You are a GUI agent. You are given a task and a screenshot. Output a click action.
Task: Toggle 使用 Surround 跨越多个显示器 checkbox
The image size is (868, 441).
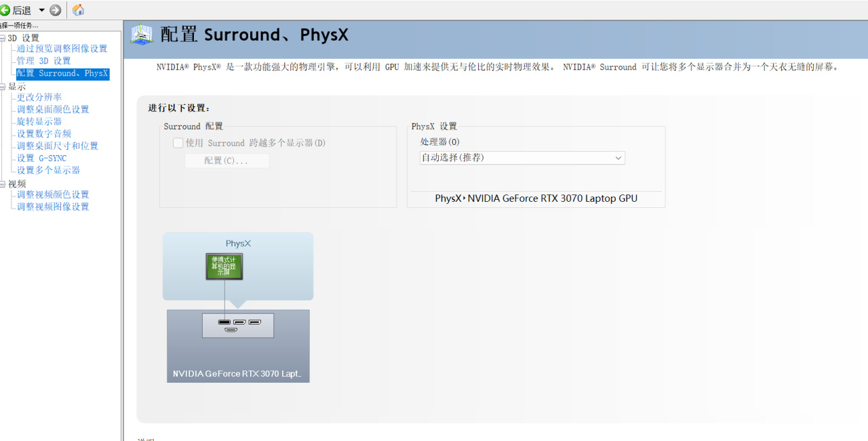[x=178, y=143]
